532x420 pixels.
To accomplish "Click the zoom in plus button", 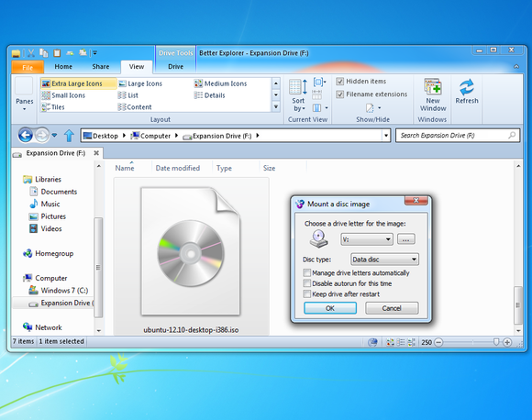I will click(507, 342).
